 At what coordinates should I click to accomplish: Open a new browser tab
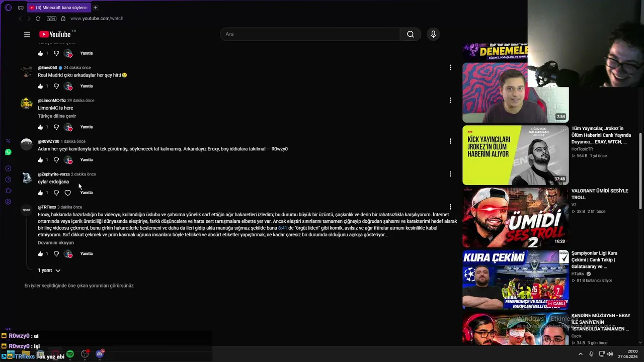[95, 8]
